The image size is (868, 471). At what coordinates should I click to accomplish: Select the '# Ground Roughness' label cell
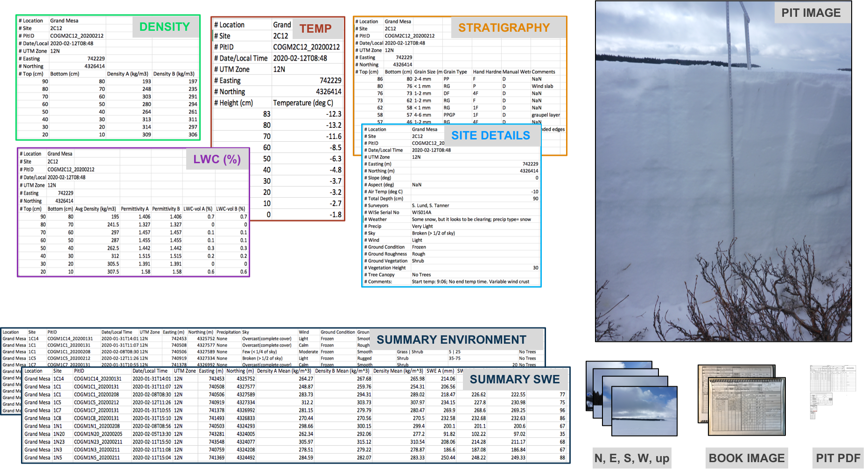(385, 254)
